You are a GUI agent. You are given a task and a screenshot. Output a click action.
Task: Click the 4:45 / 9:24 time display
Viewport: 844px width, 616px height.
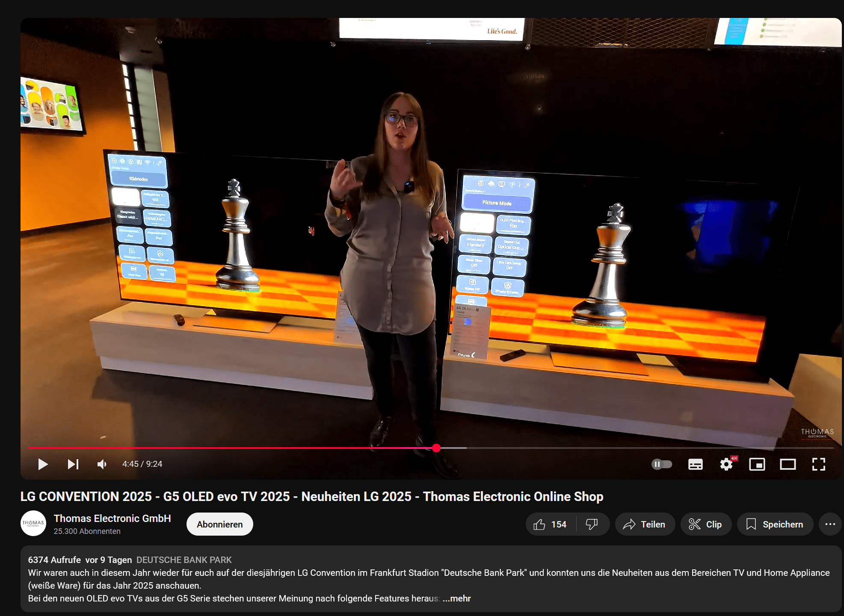142,464
